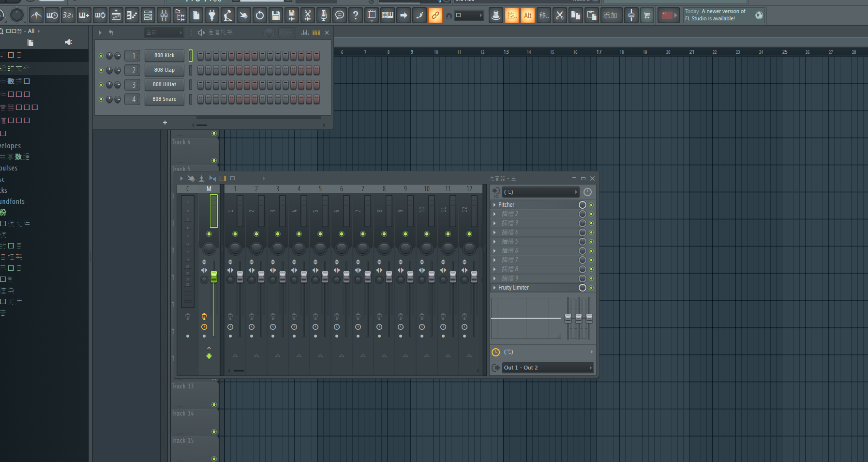Click the metronome icon in toolbar

click(36, 15)
